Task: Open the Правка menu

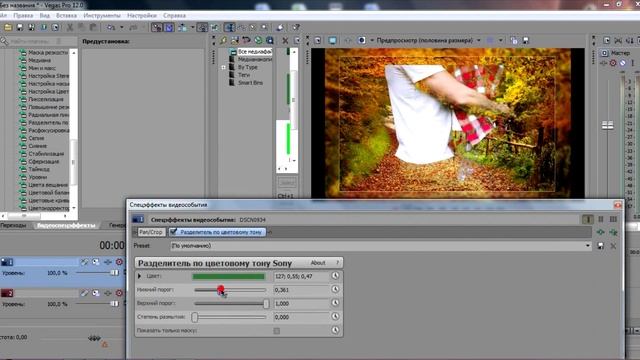Action: [x=23, y=16]
